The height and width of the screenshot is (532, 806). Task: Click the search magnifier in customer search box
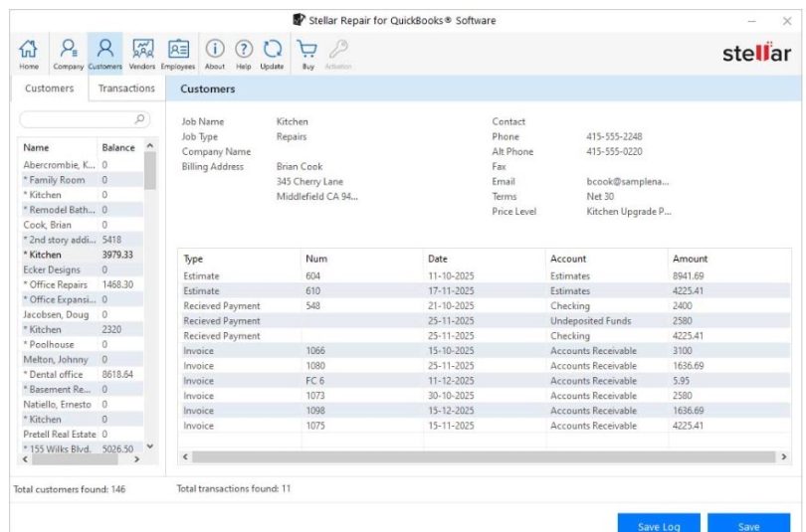pyautogui.click(x=139, y=119)
